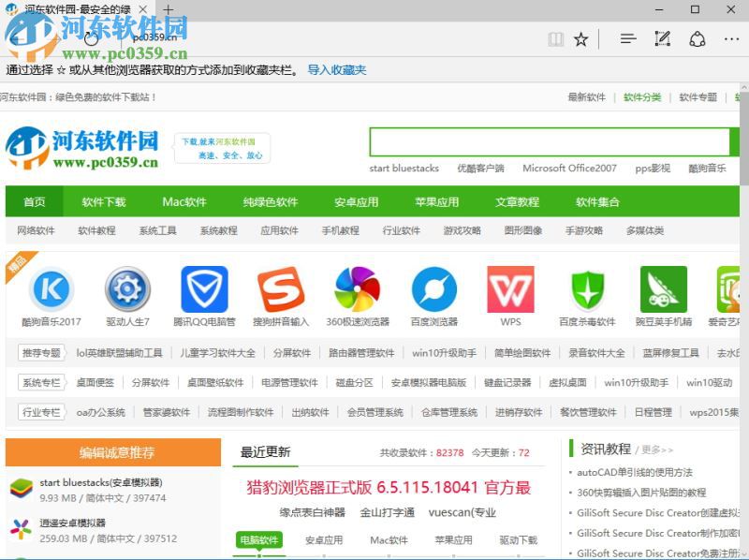Viewport: 749px width, 560px height.
Task: Expand 资讯教程 via the 更多 link
Action: coord(653,448)
